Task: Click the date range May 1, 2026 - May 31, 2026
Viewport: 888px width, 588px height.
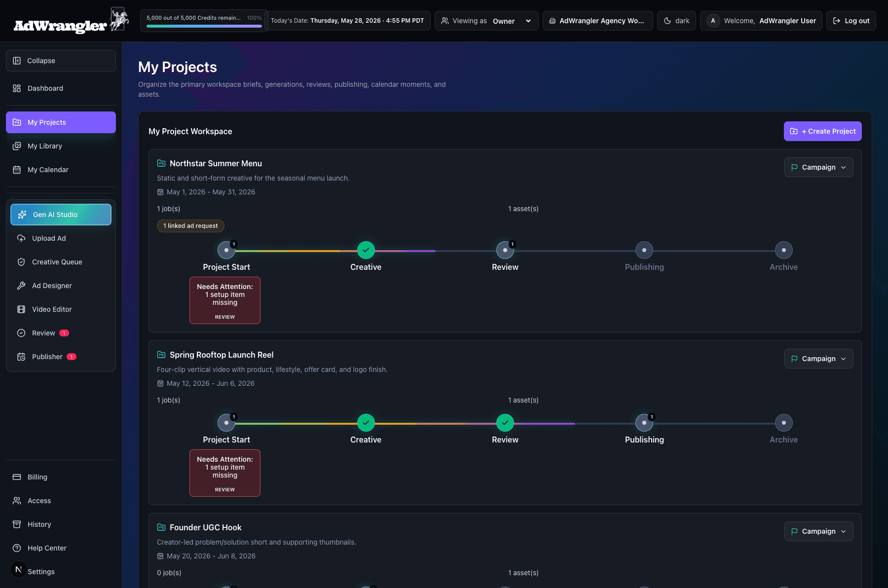Action: coord(211,192)
